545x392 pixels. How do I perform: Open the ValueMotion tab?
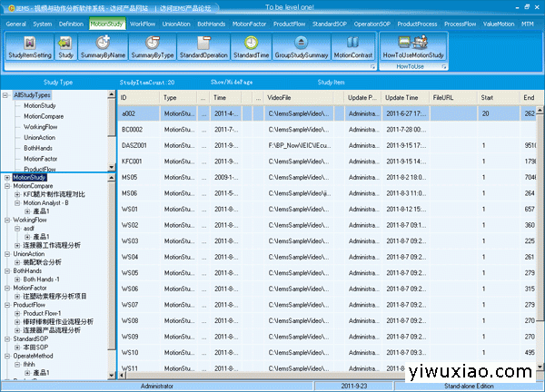(x=499, y=24)
